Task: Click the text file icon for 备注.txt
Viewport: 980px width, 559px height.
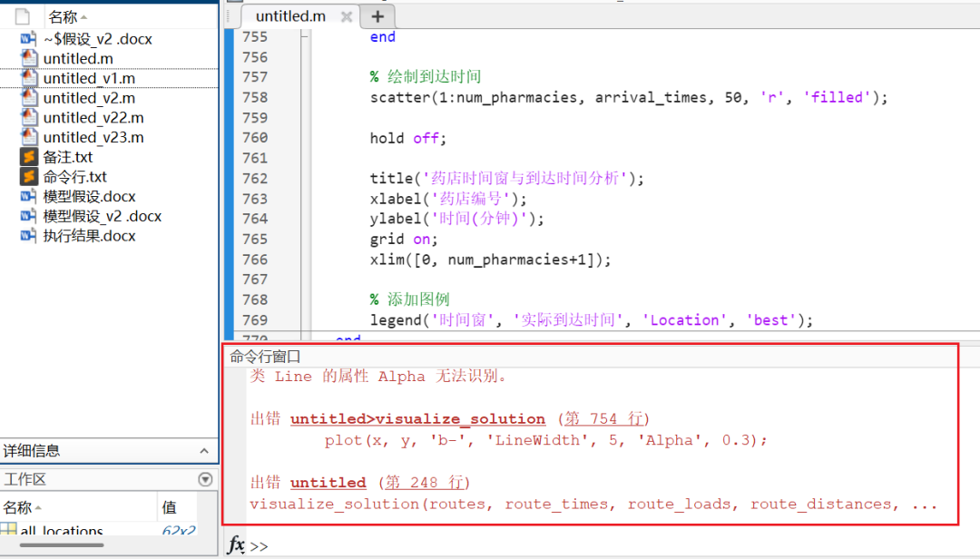Action: 28,157
